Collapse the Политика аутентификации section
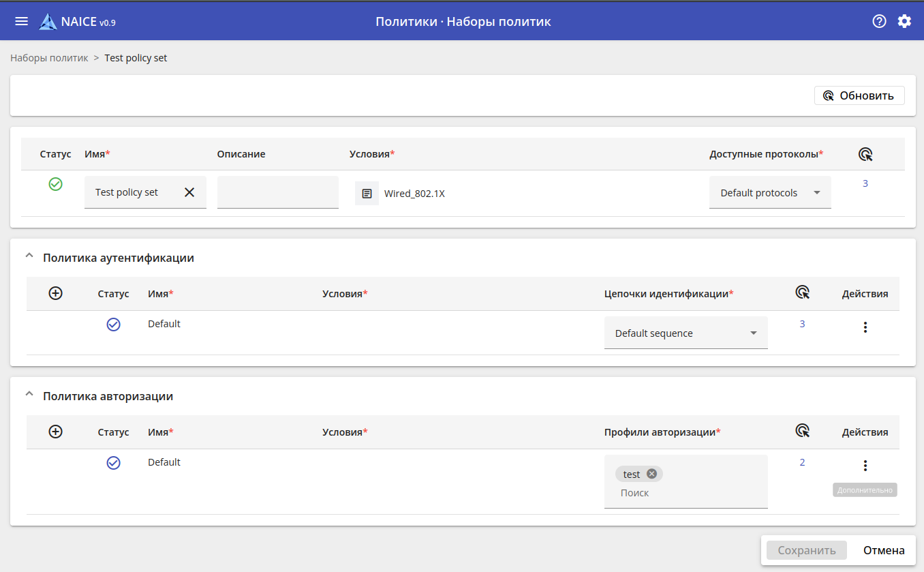The height and width of the screenshot is (572, 924). point(29,257)
